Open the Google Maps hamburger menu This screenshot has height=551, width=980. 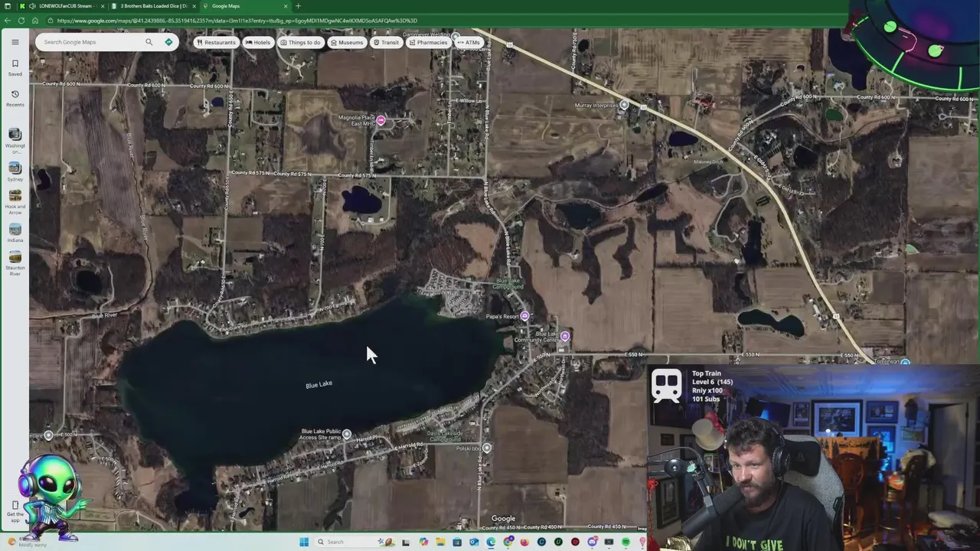point(15,42)
